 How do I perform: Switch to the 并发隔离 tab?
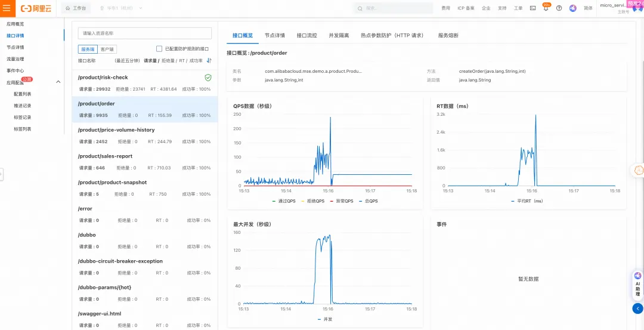[x=339, y=35]
